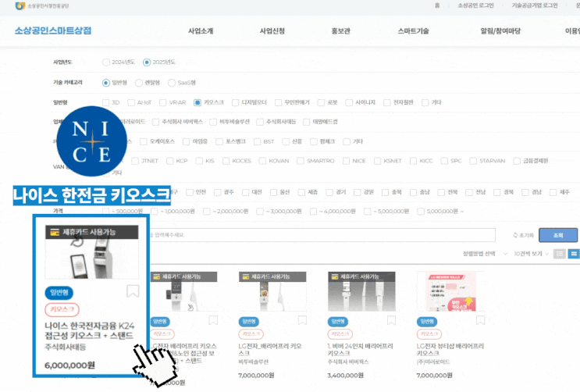Check the 금융결제원 VAN checkbox
Viewport: 580px width, 392px height.
517,161
